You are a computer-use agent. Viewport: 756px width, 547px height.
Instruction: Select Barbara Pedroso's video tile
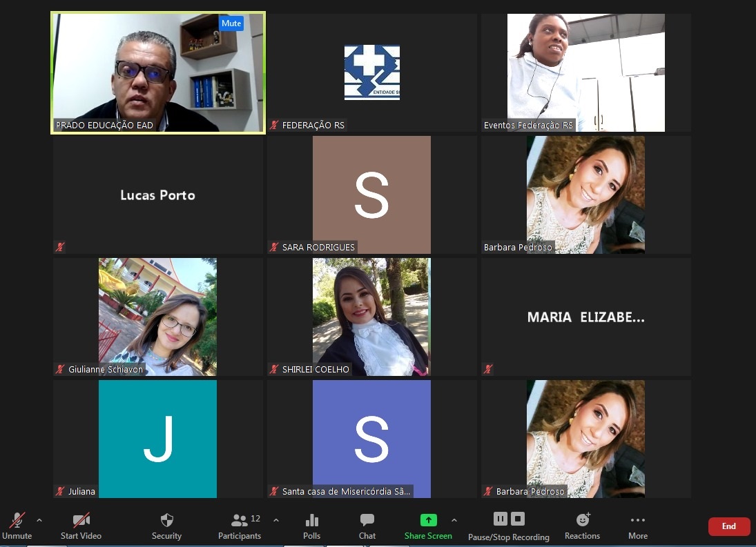point(585,194)
